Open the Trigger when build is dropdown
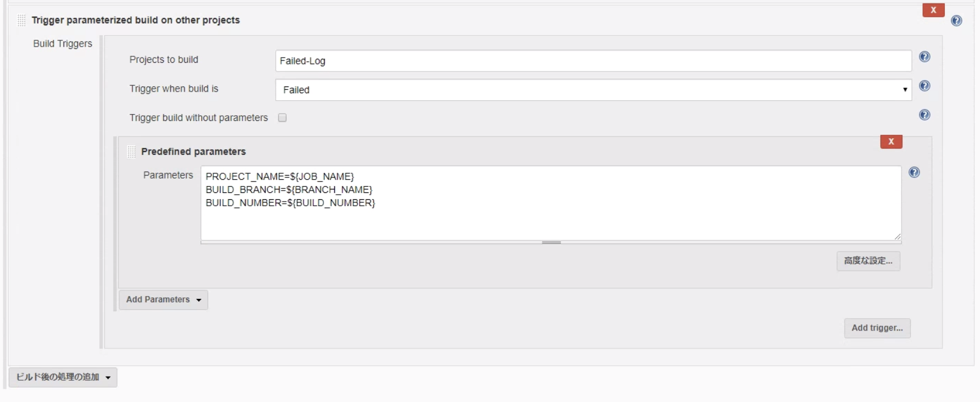Viewport: 980px width, 402px height. tap(593, 90)
